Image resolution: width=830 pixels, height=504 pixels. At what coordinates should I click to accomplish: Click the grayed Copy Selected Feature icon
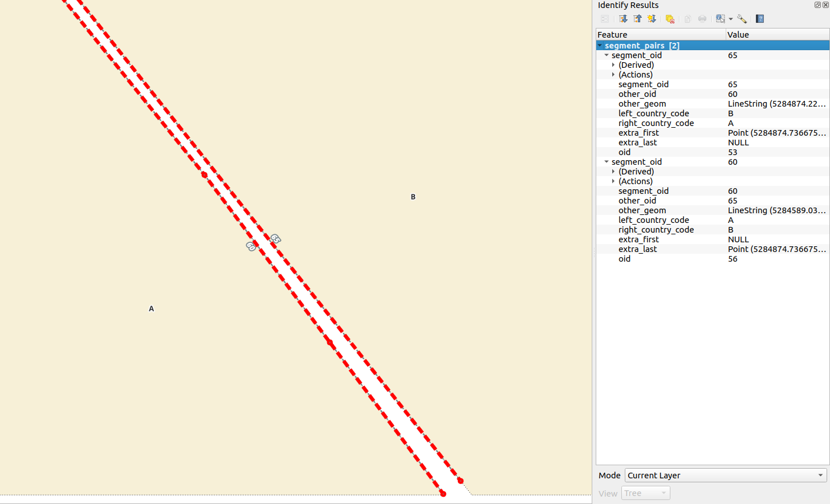687,19
